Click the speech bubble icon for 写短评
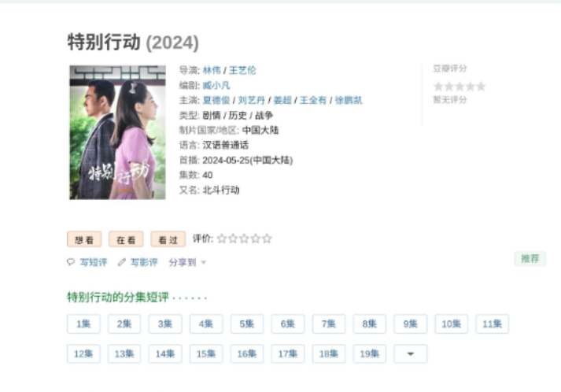Image resolution: width=561 pixels, height=392 pixels. point(71,262)
